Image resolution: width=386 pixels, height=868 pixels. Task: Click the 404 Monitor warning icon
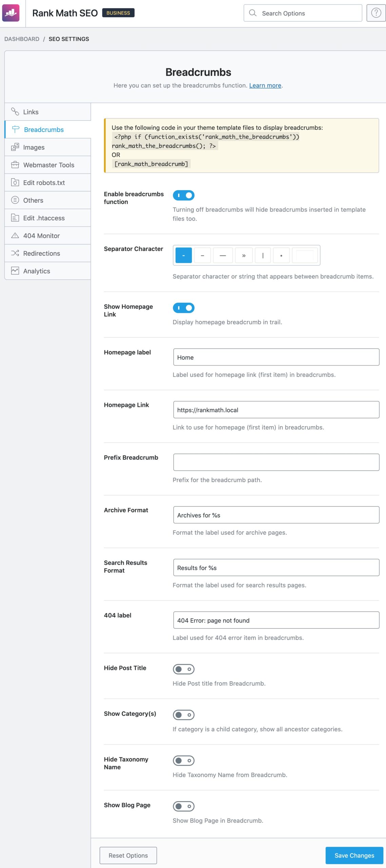pyautogui.click(x=15, y=235)
